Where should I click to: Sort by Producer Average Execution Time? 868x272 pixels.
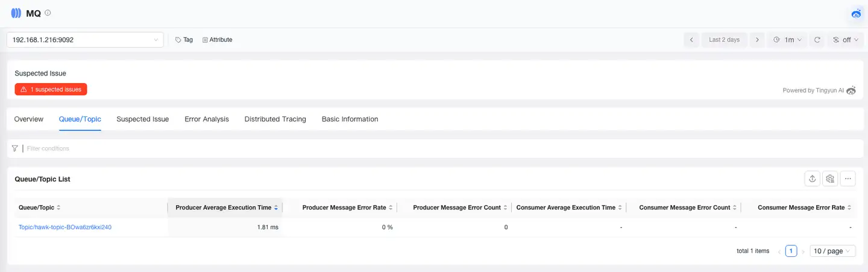point(224,207)
